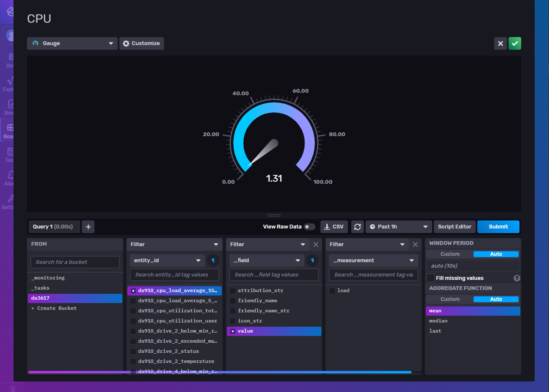Add a new query with plus button
Image resolution: width=549 pixels, height=392 pixels.
pyautogui.click(x=88, y=227)
